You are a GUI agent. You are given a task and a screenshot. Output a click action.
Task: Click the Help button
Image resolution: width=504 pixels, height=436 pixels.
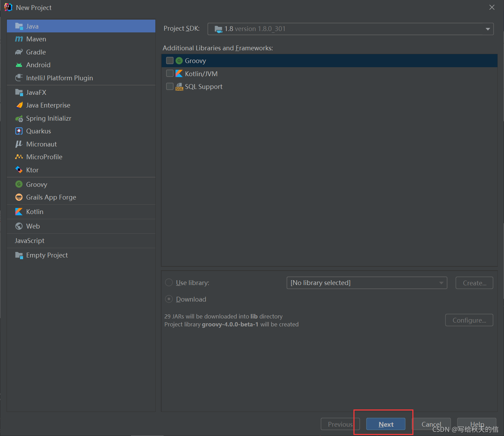point(477,424)
